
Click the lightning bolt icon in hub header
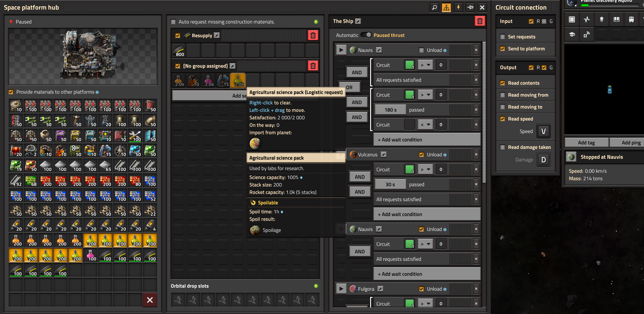(458, 7)
